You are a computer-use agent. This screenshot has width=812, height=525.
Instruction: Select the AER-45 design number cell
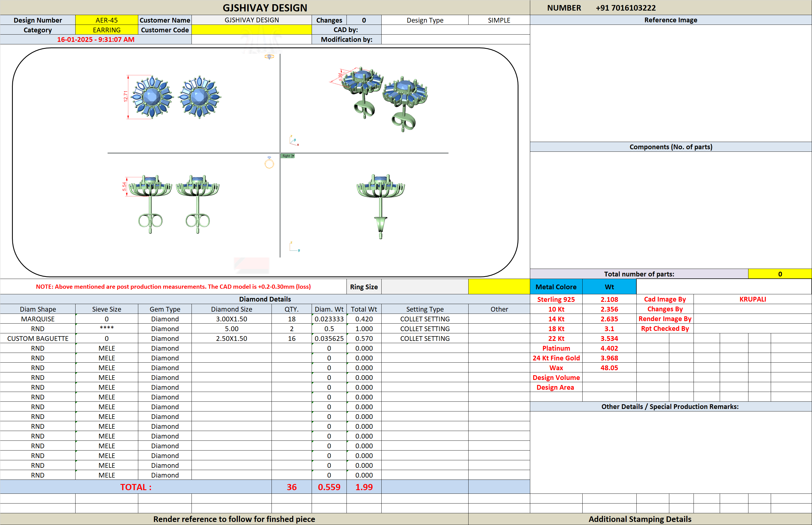tap(106, 20)
